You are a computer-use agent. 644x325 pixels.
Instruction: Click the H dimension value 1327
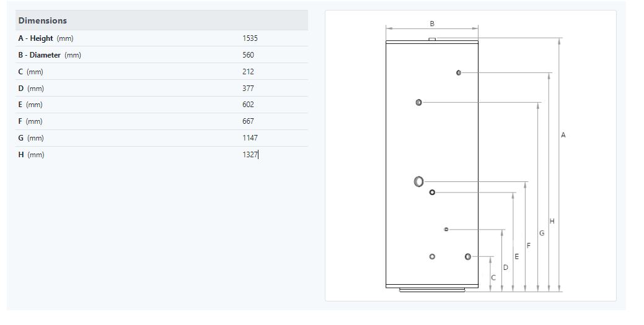point(250,155)
